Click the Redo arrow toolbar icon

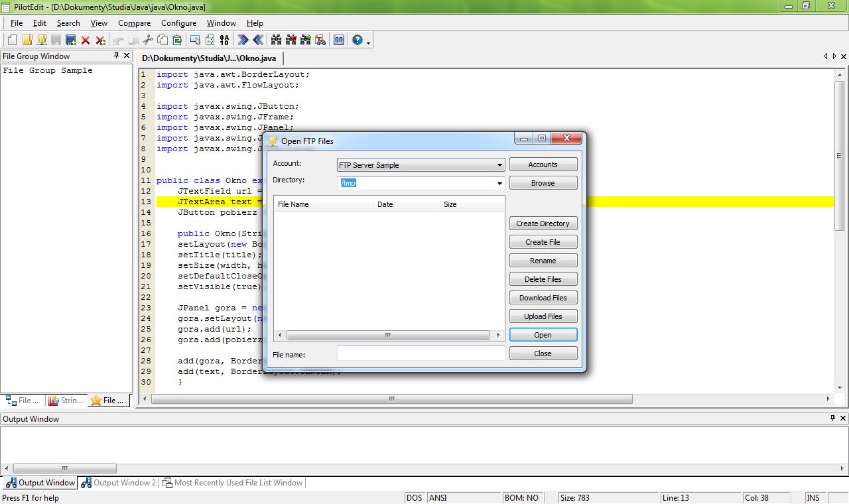[133, 40]
